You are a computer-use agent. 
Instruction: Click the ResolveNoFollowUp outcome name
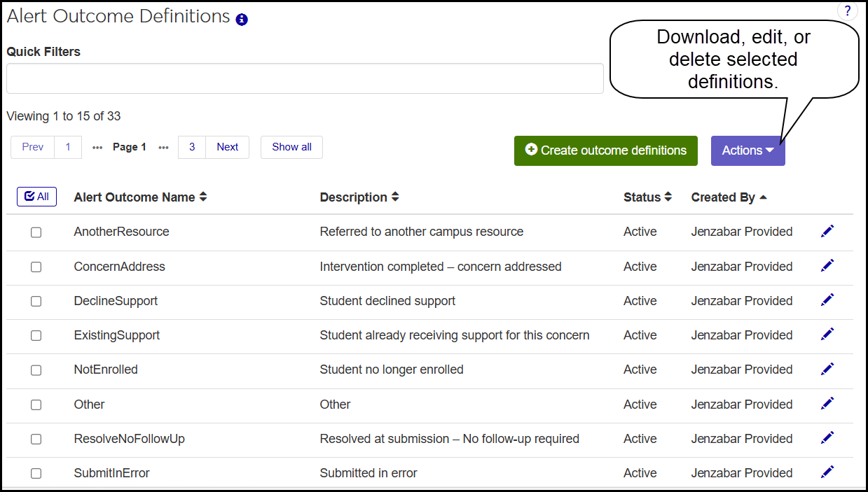point(130,439)
